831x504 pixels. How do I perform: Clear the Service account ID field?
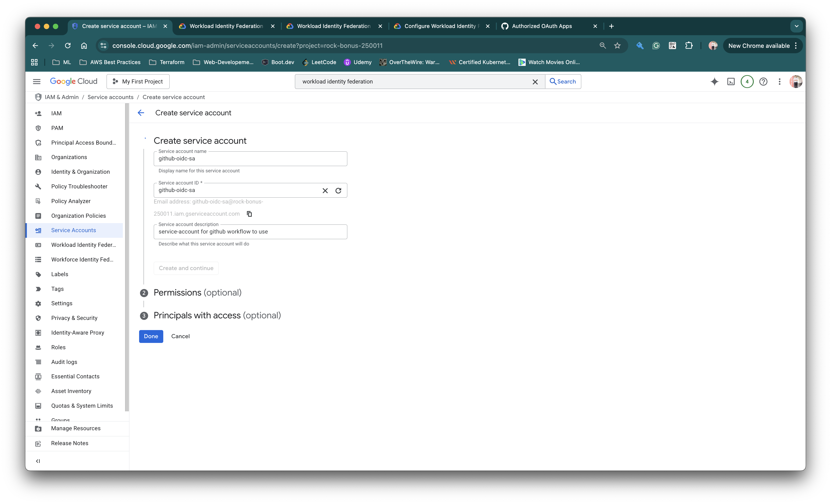coord(325,191)
